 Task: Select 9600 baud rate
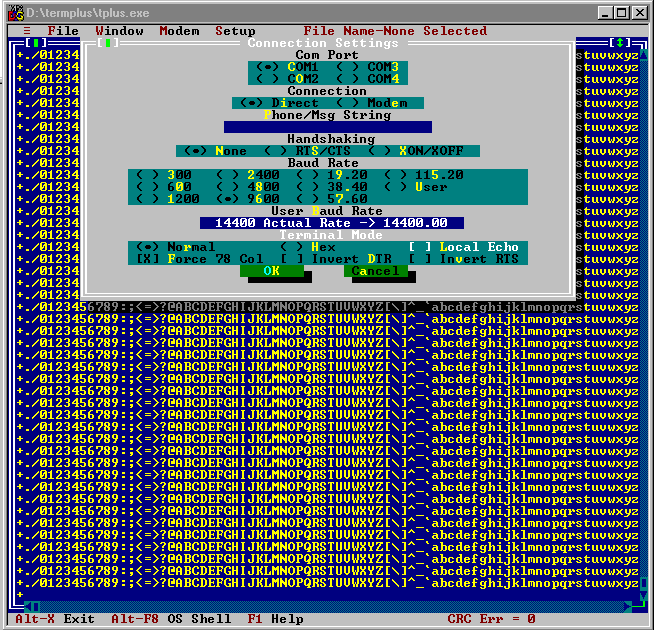tap(248, 199)
